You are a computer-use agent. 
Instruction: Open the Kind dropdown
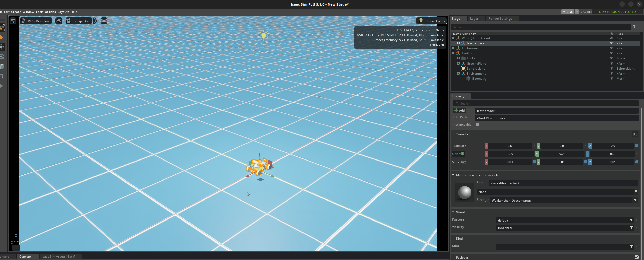565,247
